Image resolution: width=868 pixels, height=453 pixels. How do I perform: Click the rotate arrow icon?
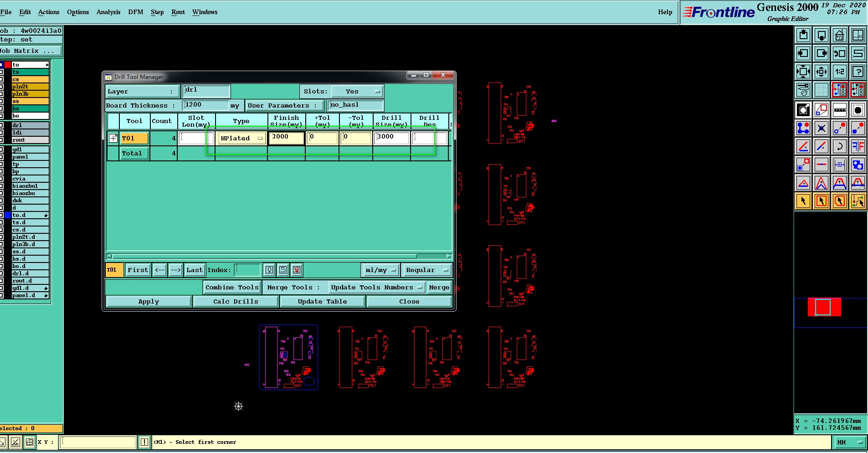[x=839, y=146]
